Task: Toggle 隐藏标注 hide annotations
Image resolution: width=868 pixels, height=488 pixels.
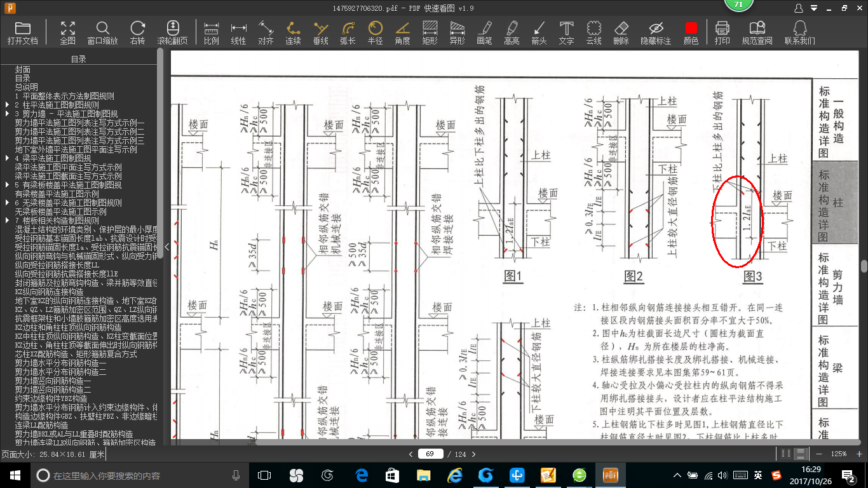Action: [x=656, y=32]
